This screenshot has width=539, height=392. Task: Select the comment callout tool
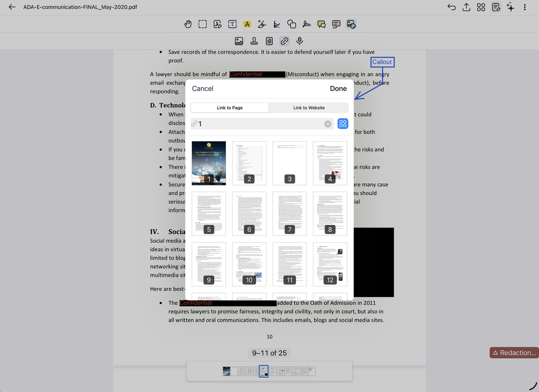[x=321, y=24]
